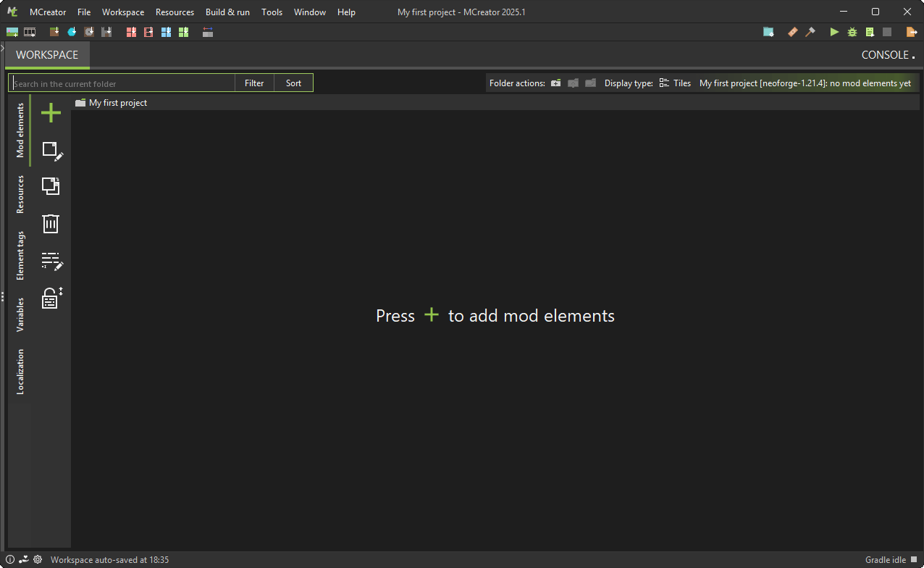
Task: Click the run server green document icon
Action: coord(870,32)
